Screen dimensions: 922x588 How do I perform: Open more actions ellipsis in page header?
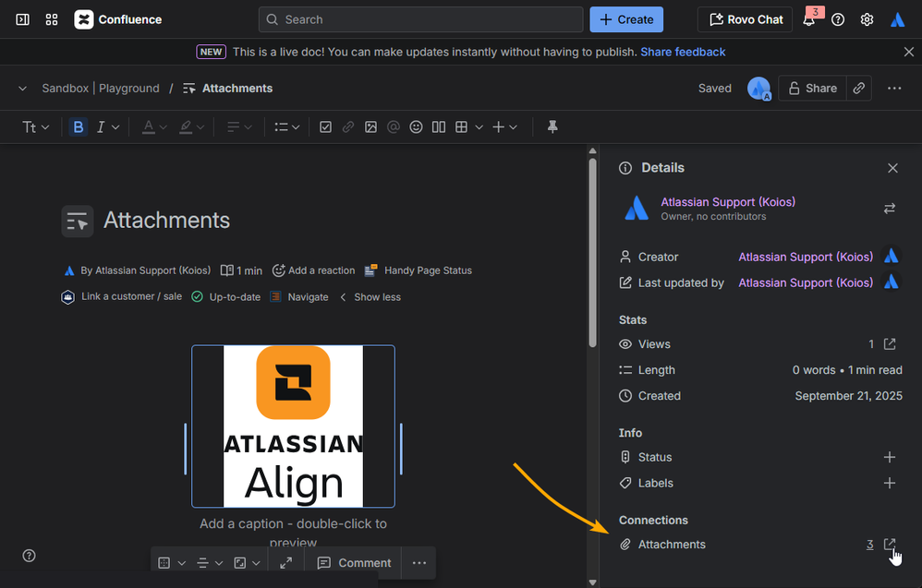click(894, 88)
